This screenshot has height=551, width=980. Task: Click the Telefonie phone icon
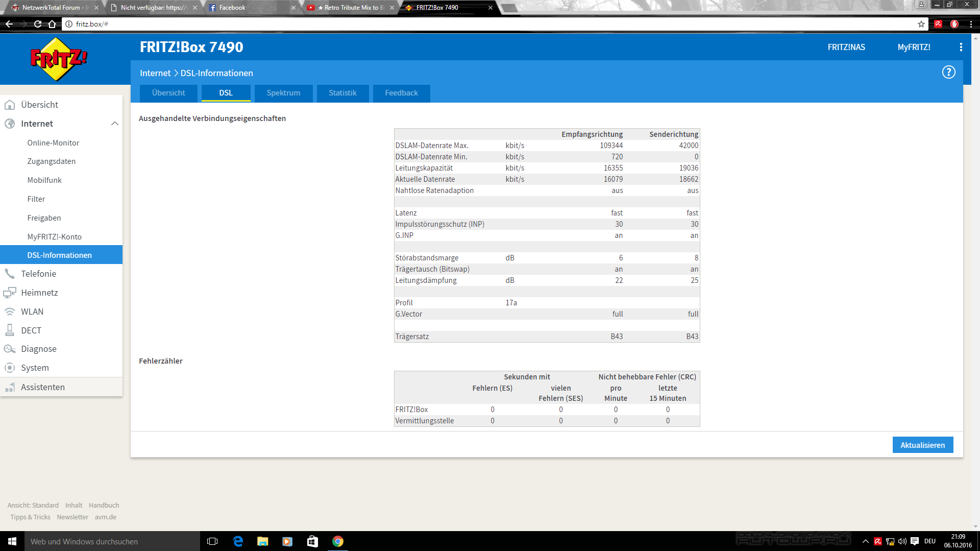(10, 274)
